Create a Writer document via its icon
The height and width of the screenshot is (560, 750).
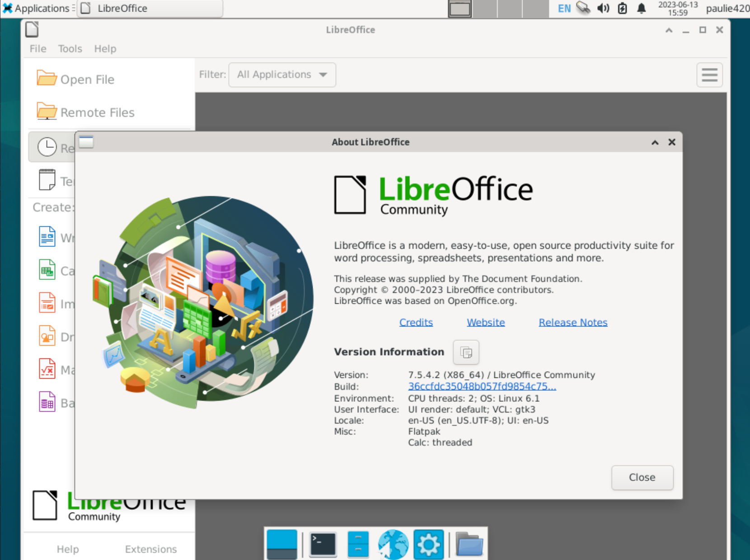click(47, 236)
